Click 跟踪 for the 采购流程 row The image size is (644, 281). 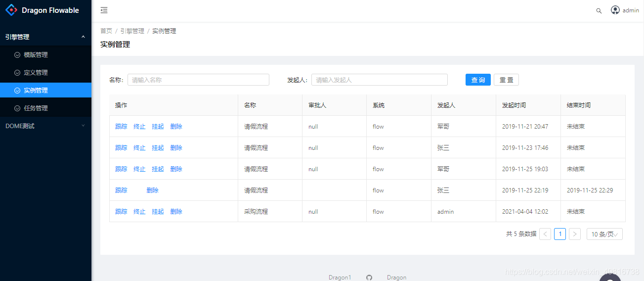(x=121, y=212)
